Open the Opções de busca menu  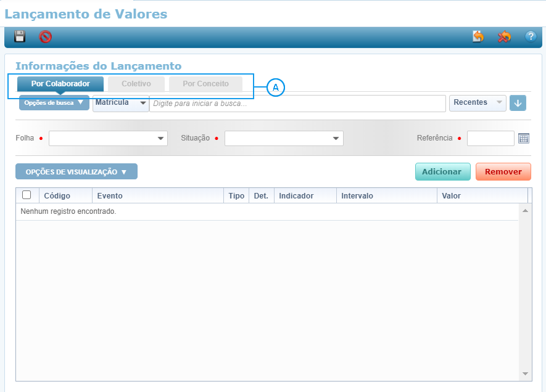(x=54, y=103)
